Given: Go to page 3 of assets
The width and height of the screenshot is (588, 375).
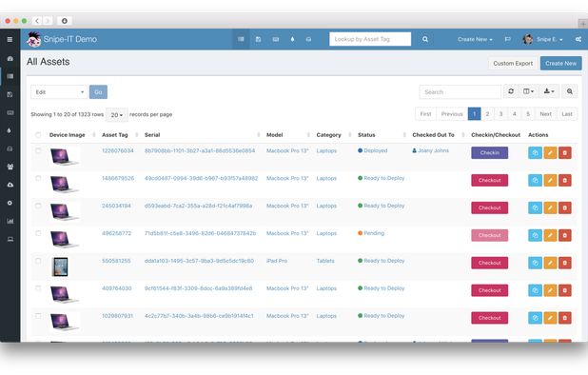Looking at the screenshot, I should [x=500, y=114].
